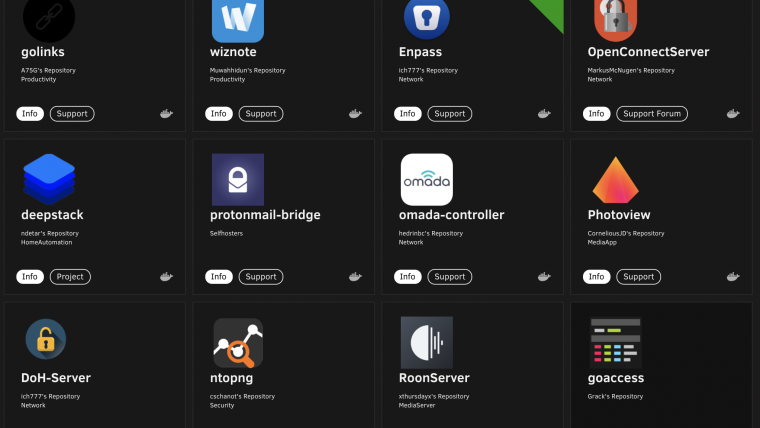This screenshot has height=428, width=760.
Task: Click the protonmail-bridge envelope lock icon
Action: 238,179
